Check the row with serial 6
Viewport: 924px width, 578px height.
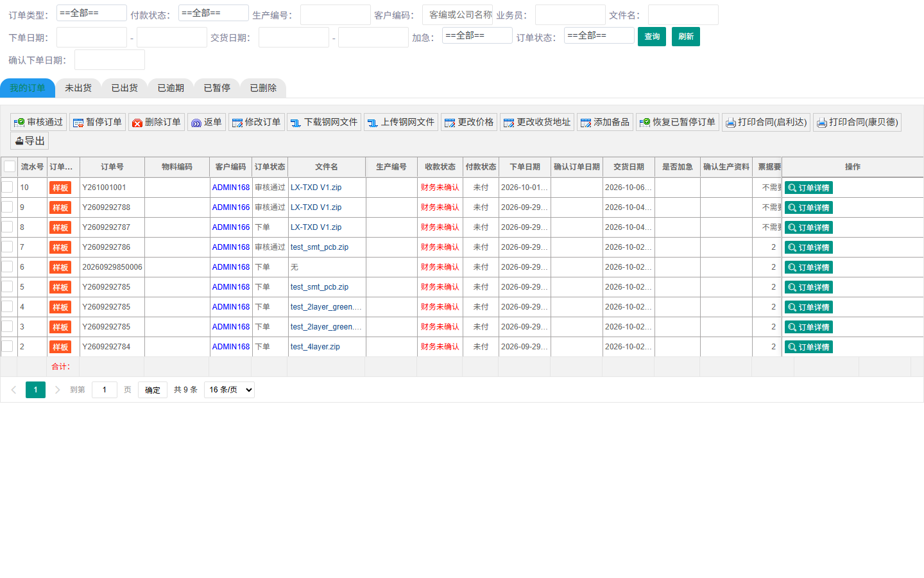[7, 267]
